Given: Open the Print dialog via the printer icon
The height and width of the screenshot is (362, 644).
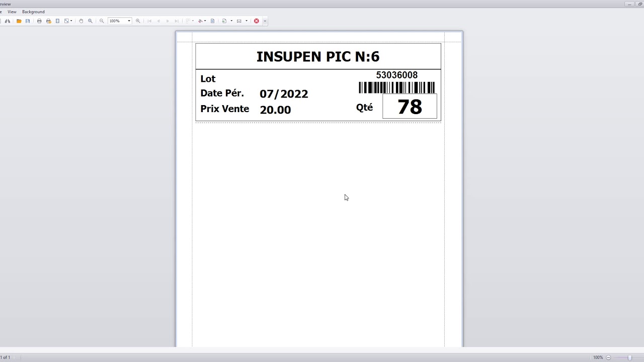Looking at the screenshot, I should pyautogui.click(x=39, y=21).
